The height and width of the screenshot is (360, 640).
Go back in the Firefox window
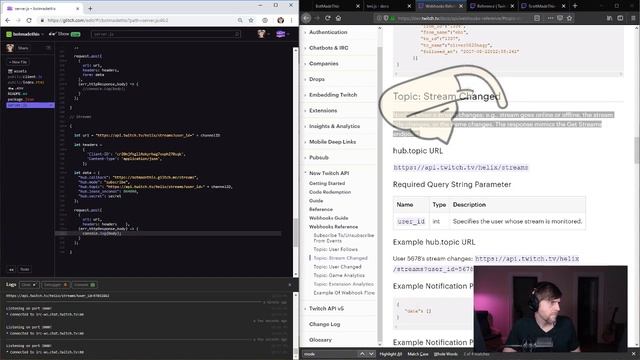click(307, 18)
